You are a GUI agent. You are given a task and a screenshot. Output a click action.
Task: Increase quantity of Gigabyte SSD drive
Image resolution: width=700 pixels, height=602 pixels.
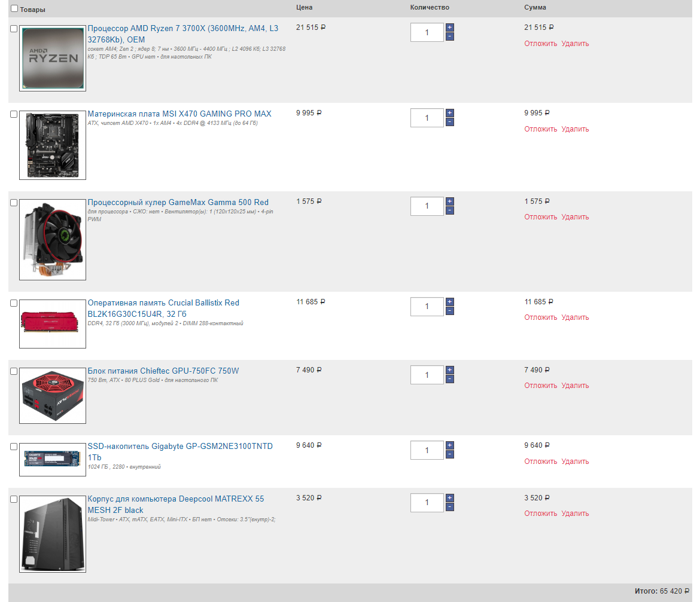pos(449,445)
